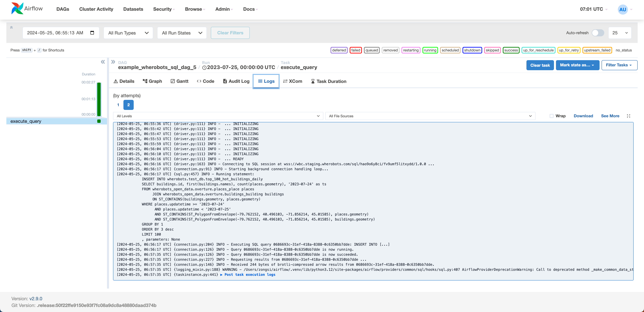Click the restarting status legend badge

411,50
